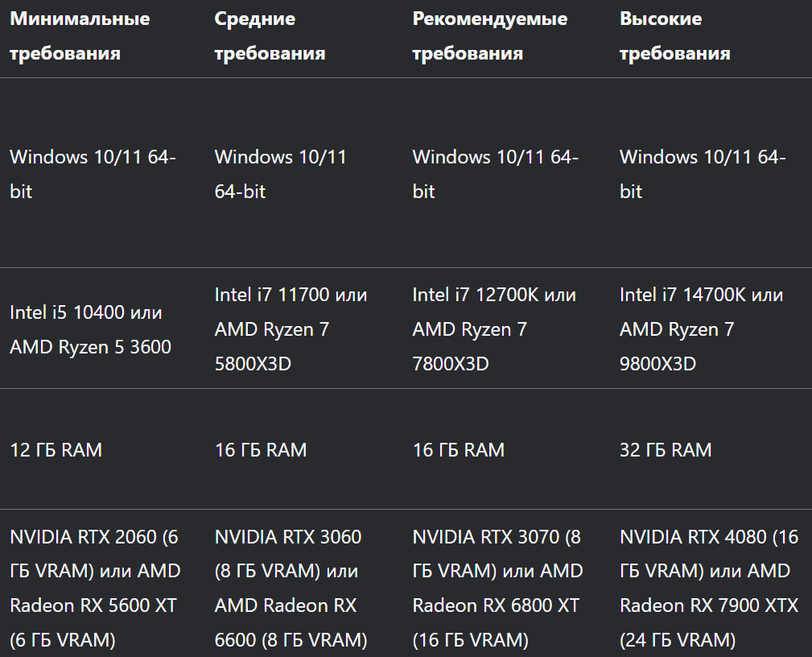Click the 'NVIDIA RTX 3070' graphics card cell
The image size is (812, 657).
tap(497, 588)
